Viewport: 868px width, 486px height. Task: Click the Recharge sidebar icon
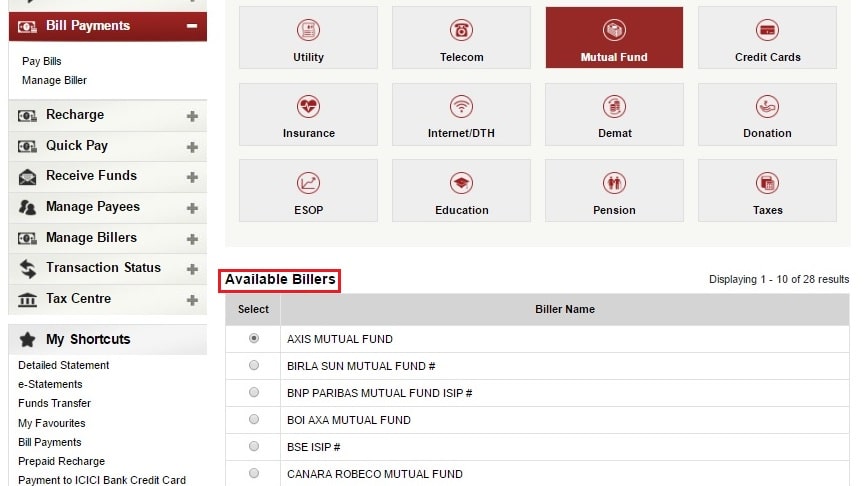27,116
